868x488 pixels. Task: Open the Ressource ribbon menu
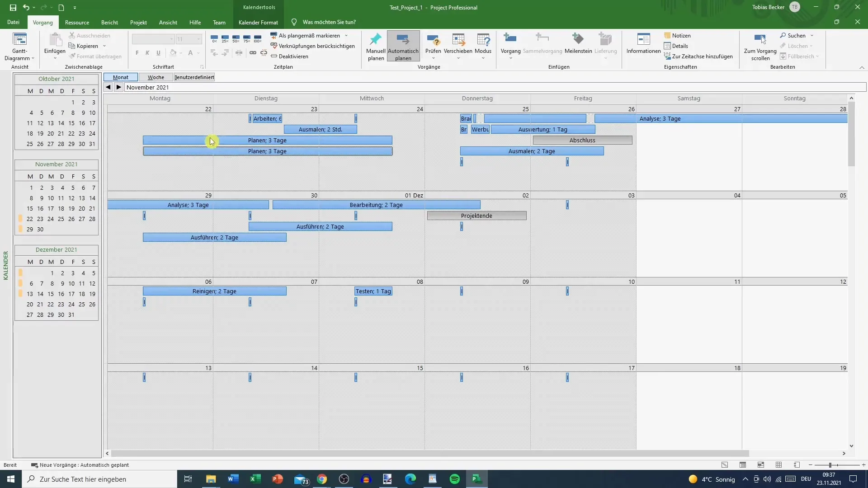[x=77, y=22]
